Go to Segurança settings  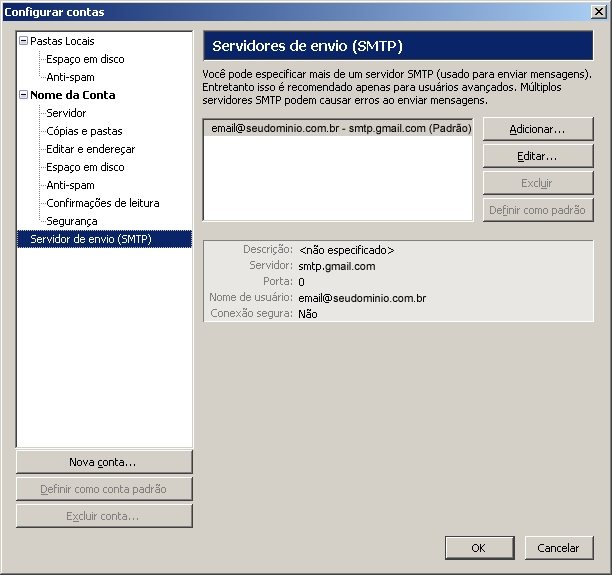click(x=71, y=221)
